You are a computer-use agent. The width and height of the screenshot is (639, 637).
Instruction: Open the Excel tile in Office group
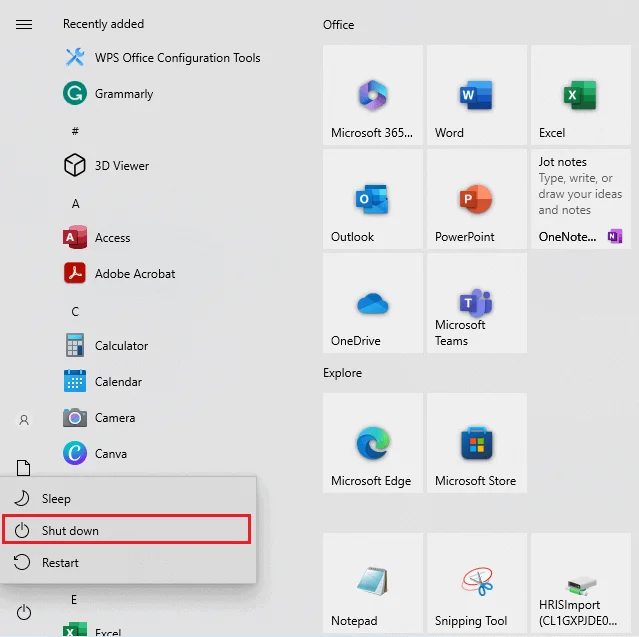pos(581,95)
